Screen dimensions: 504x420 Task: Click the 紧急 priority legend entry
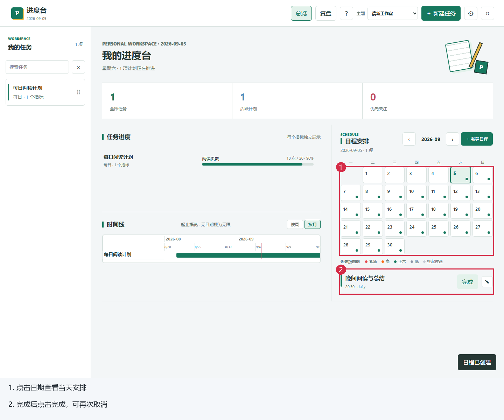tap(371, 261)
